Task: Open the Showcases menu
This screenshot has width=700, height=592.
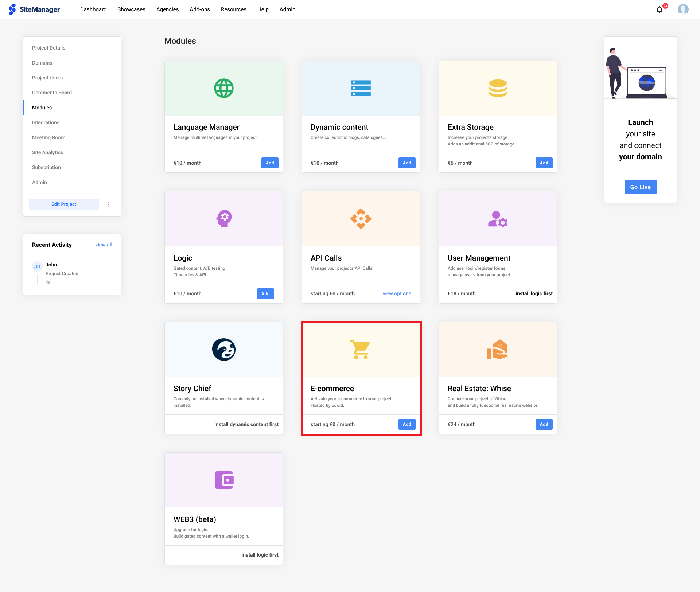Action: coord(131,9)
